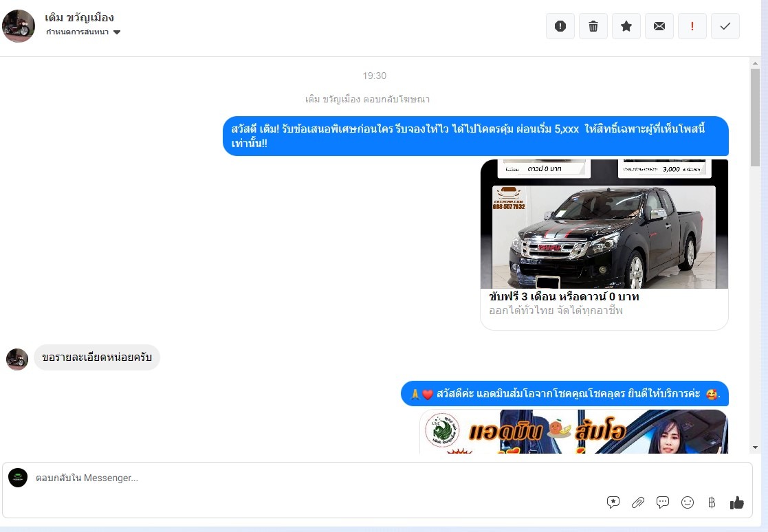Viewport: 768px width, 532px height.
Task: Click the แอดมินส้มโอ banner image
Action: click(x=573, y=432)
